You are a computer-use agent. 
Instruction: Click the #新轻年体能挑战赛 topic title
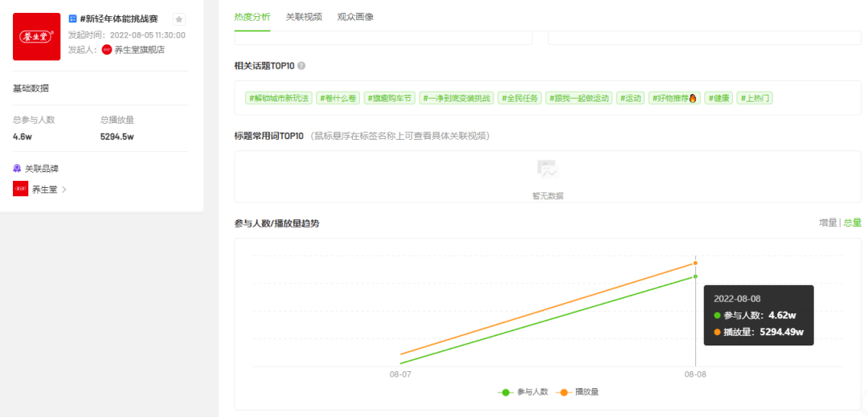[119, 19]
